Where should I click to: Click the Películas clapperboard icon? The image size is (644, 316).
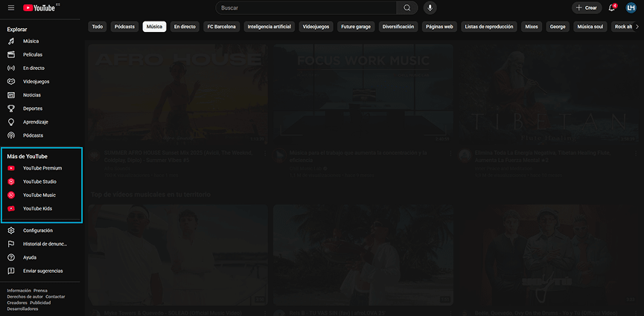coord(11,54)
